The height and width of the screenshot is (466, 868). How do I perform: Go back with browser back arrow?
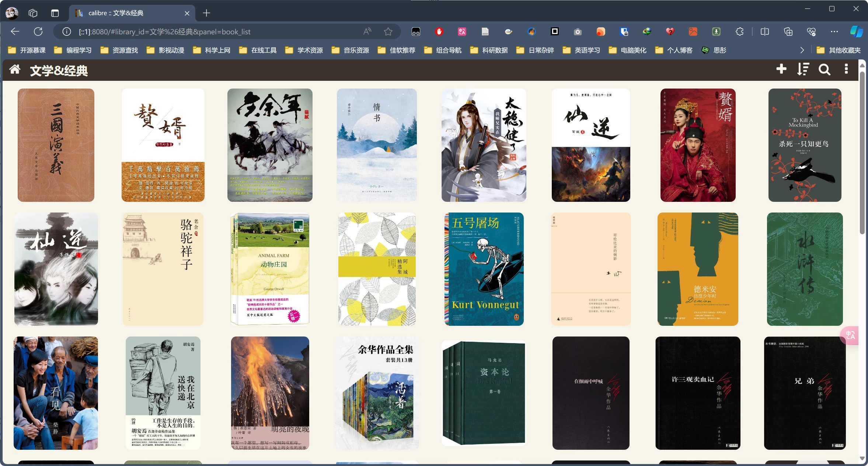pos(15,32)
